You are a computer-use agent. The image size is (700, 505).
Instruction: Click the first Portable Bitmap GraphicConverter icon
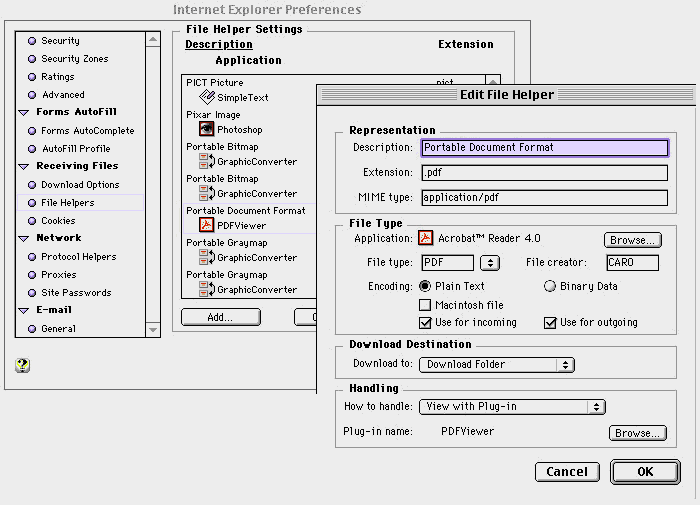point(206,161)
